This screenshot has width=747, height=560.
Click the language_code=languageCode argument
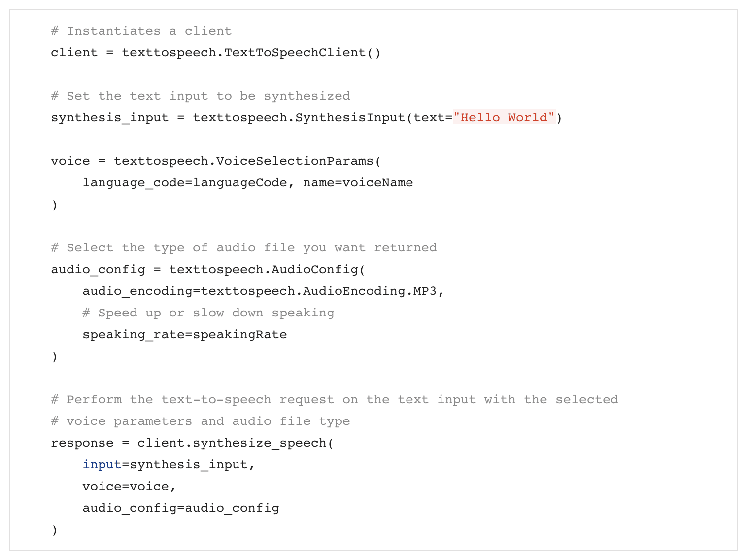[184, 183]
